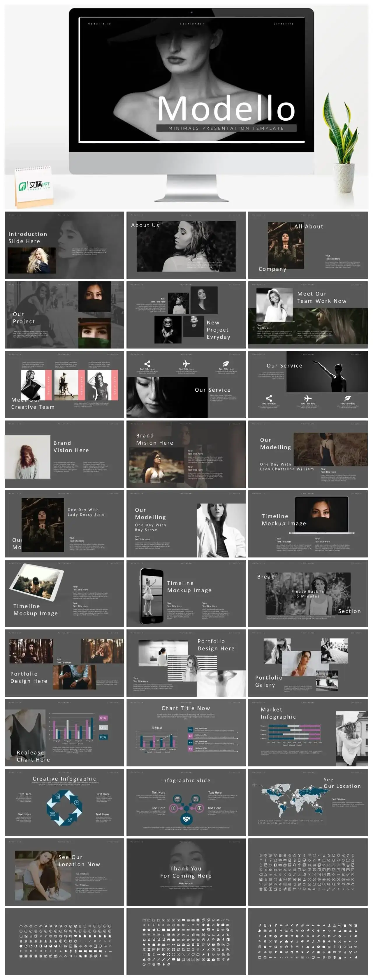Image resolution: width=373 pixels, height=980 pixels.
Task: Select the Portfolio Galery slide thumbnail
Action: pos(307,663)
